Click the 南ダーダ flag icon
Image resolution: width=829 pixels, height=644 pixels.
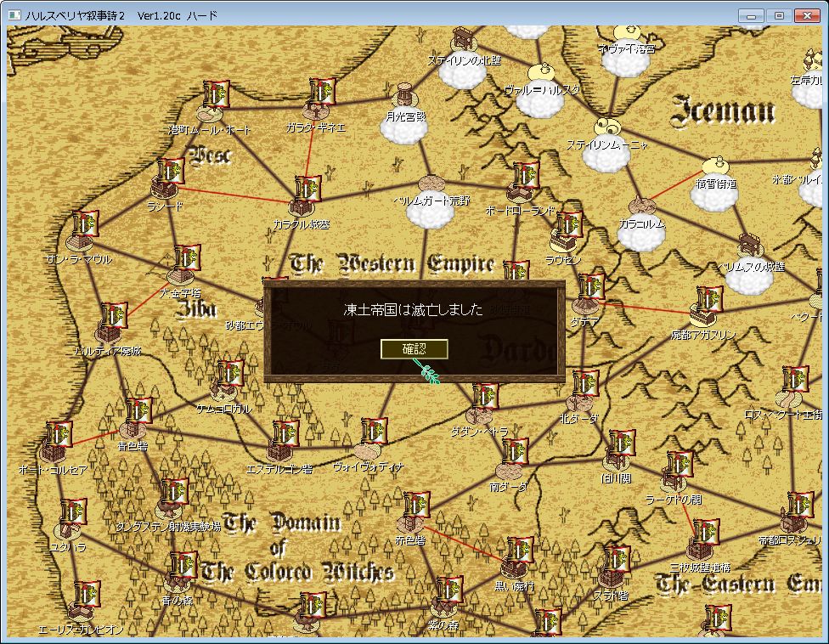click(516, 452)
